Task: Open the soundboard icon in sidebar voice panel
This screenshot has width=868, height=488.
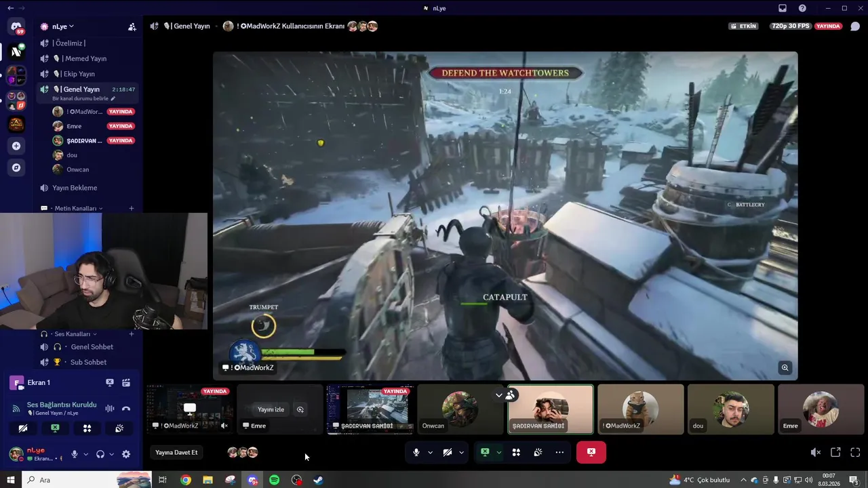Action: point(119,428)
